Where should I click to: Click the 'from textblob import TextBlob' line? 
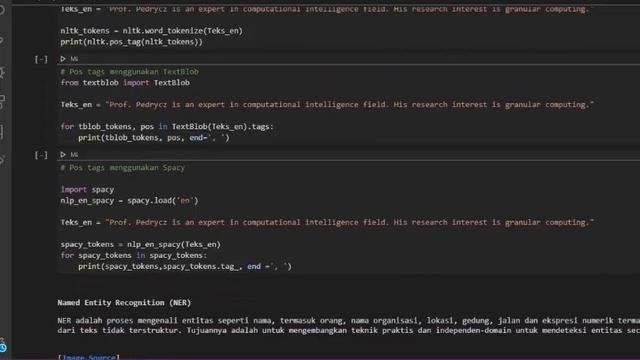[x=125, y=83]
